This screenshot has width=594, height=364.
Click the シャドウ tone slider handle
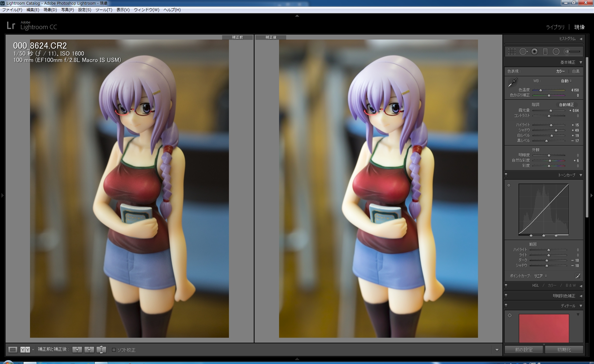556,130
